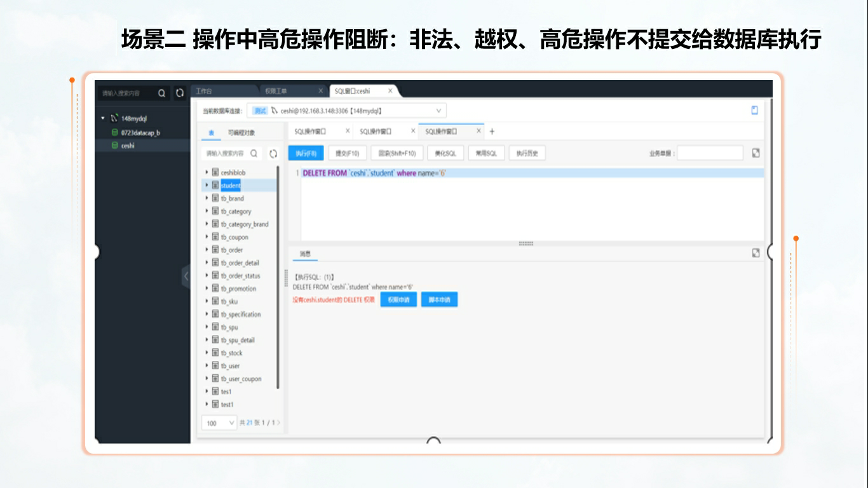
Task: Expand the tb_spu table node arrow
Action: coord(207,327)
